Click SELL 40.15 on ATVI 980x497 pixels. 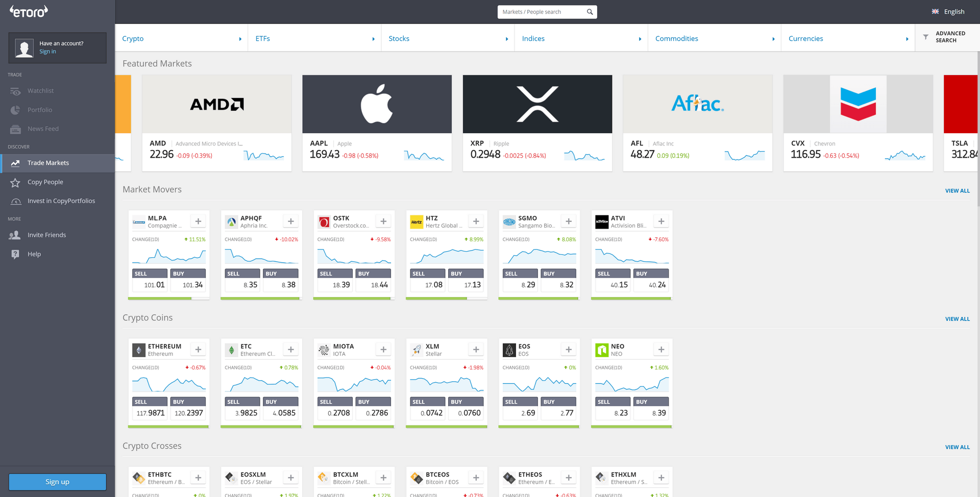tap(612, 280)
